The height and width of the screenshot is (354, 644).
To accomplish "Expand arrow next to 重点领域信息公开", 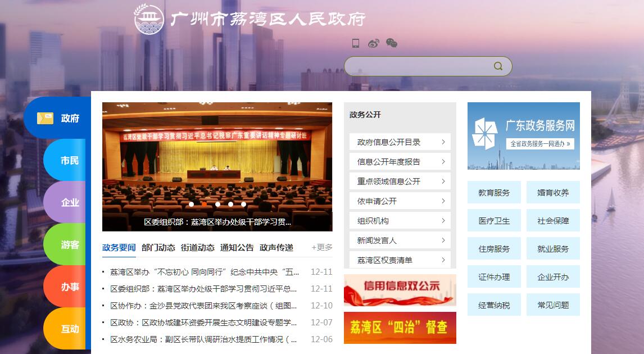I will (443, 181).
